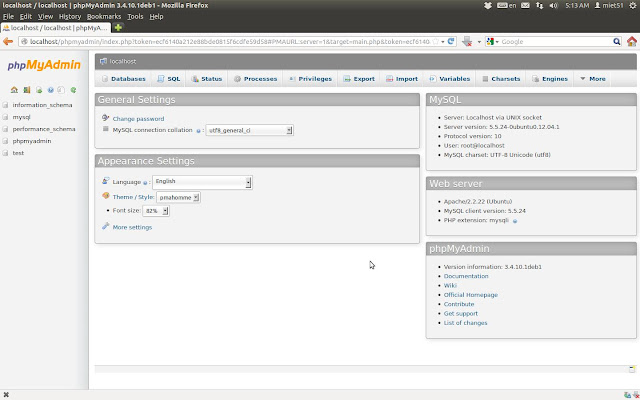Open MySQL connection collation dropdown
Viewport: 640px width, 400px height.
tap(249, 130)
